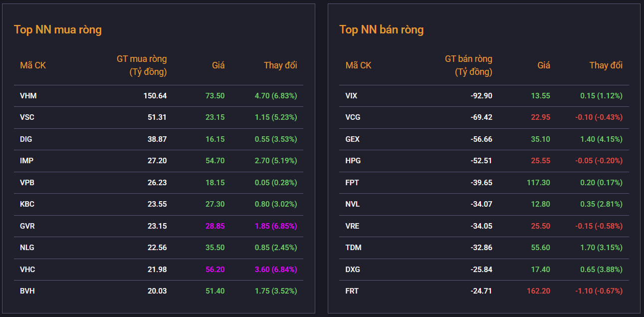
Task: Click 'GT bán ròng' column header
Action: click(468, 65)
